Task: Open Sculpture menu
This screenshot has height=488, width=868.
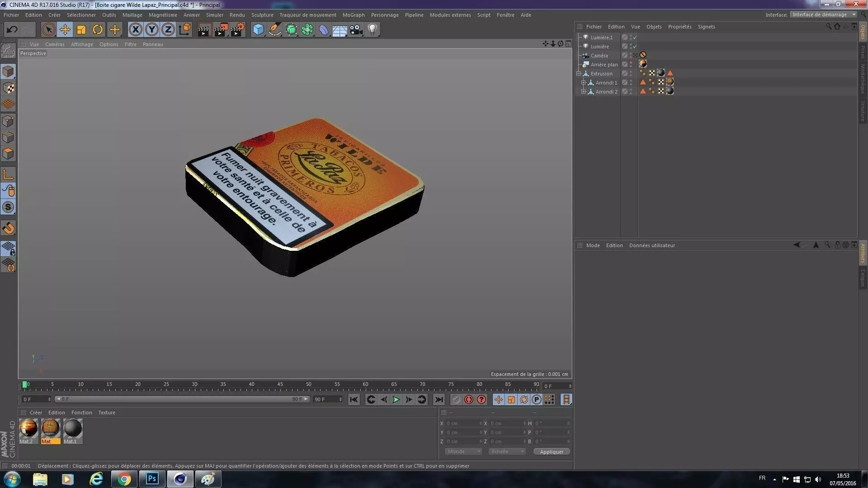Action: [262, 15]
